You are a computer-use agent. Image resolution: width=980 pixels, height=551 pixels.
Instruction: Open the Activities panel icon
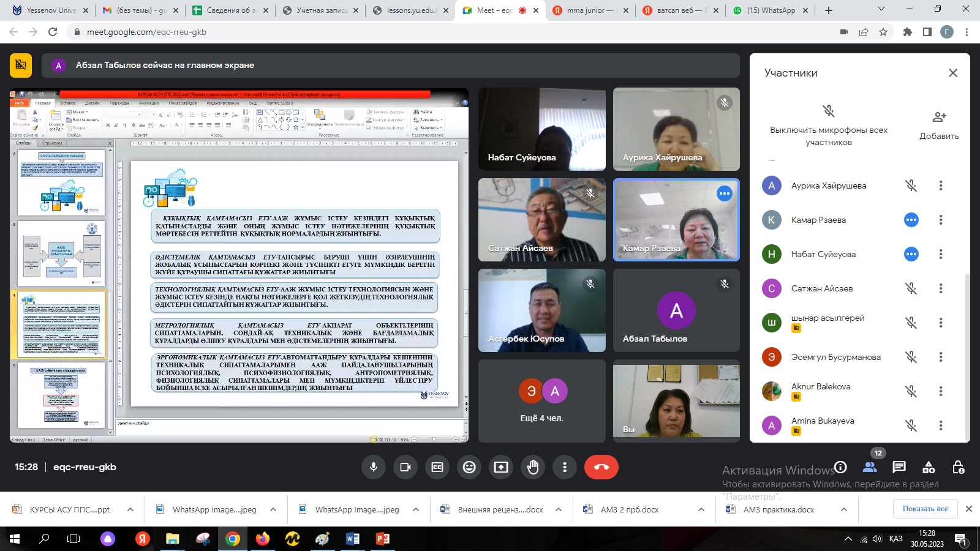(929, 467)
